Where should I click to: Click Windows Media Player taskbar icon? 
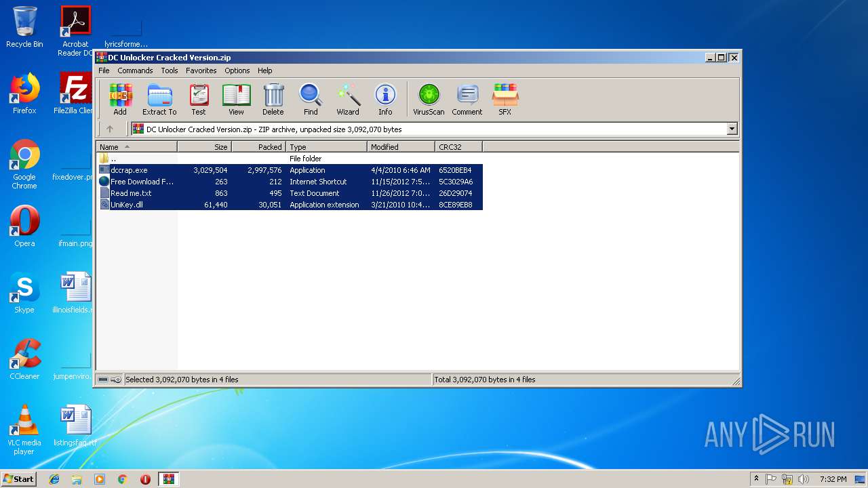[100, 479]
